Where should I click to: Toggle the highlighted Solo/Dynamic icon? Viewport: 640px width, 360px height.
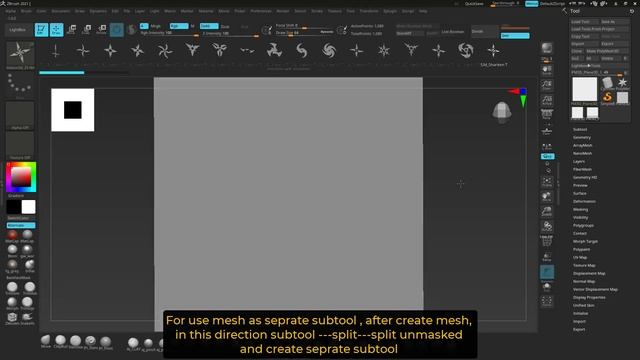pos(547,272)
